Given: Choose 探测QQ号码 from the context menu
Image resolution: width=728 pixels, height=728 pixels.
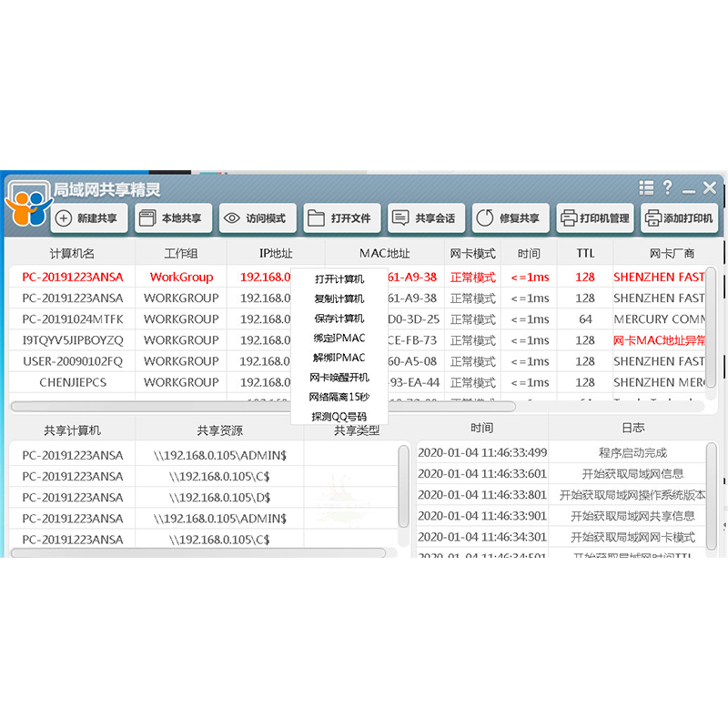Looking at the screenshot, I should click(x=339, y=417).
